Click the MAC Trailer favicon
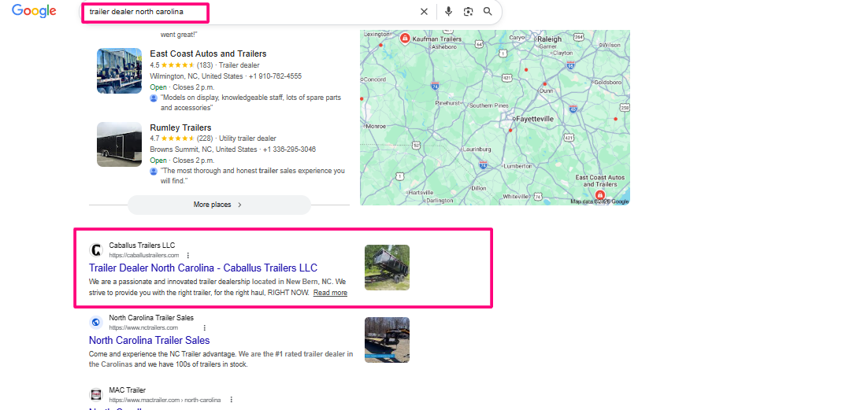Image resolution: width=868 pixels, height=410 pixels. click(x=96, y=394)
